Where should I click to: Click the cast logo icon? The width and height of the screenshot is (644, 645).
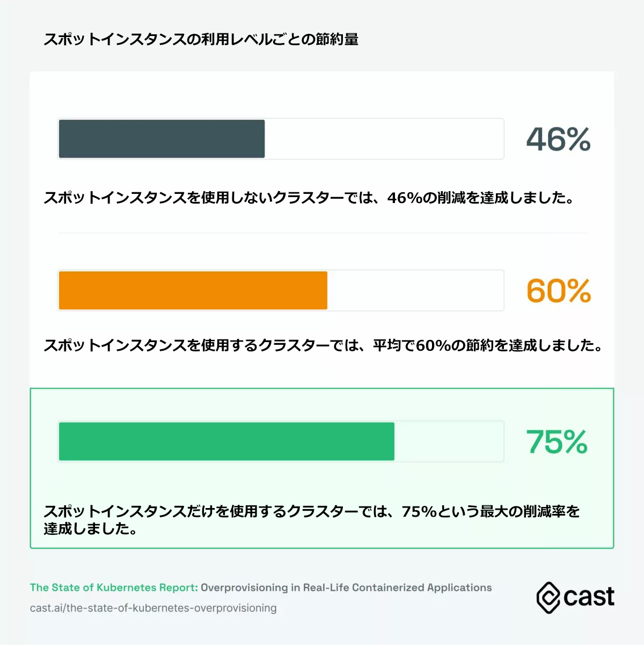click(x=548, y=597)
